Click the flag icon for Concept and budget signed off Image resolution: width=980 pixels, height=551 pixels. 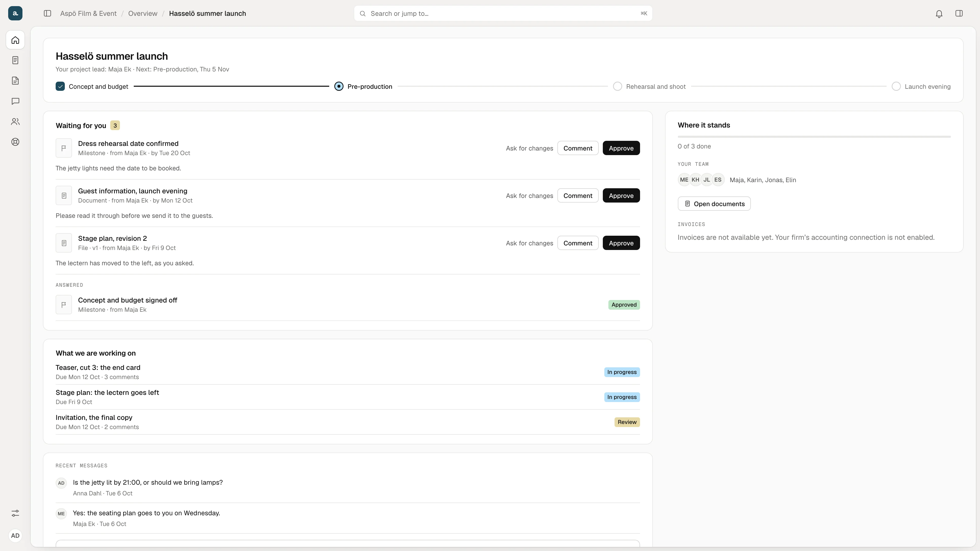point(64,305)
